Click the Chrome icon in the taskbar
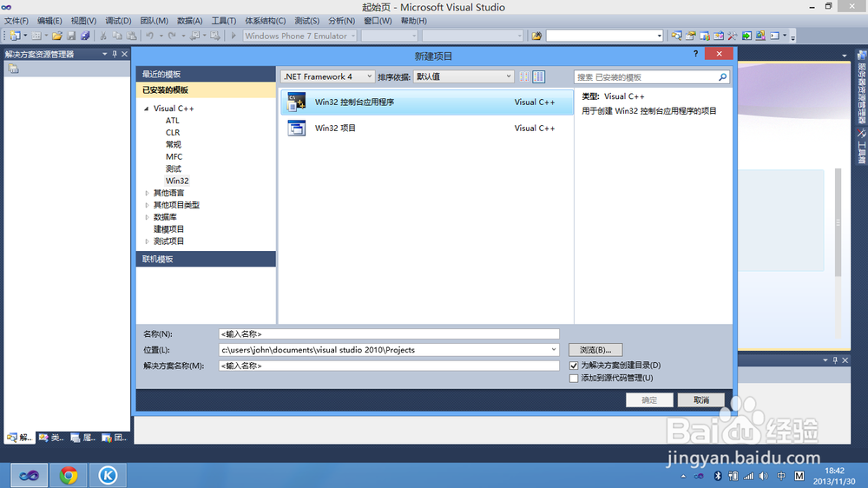The width and height of the screenshot is (868, 488). tap(69, 475)
